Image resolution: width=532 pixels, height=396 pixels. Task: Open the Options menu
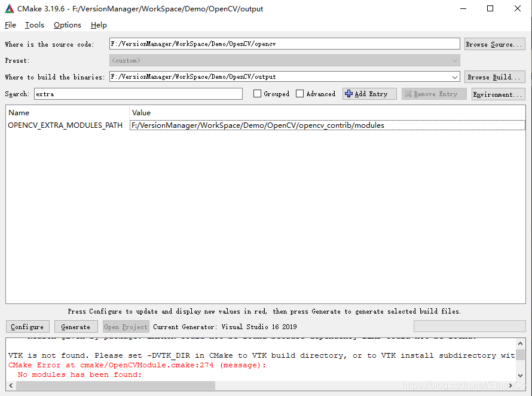coord(67,25)
